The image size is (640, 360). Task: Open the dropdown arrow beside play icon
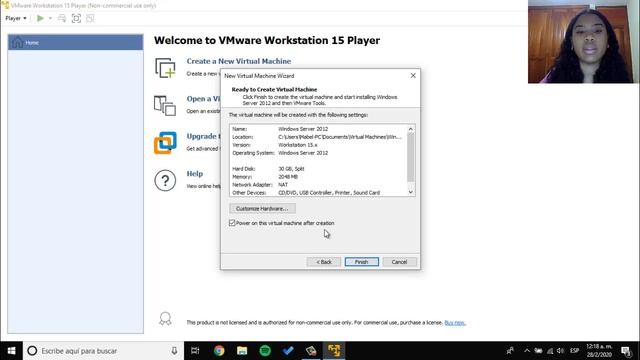point(50,18)
